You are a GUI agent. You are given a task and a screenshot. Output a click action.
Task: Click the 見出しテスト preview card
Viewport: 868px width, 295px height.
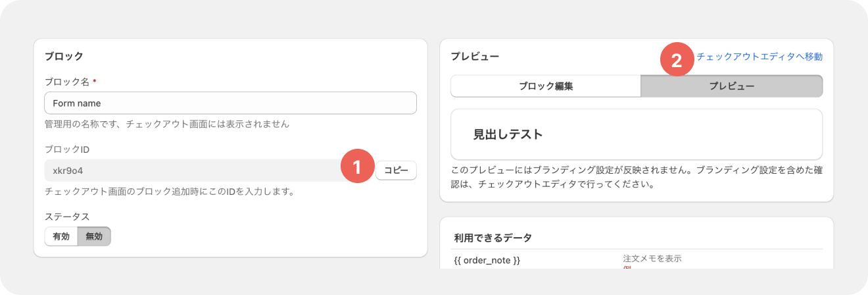(x=637, y=134)
